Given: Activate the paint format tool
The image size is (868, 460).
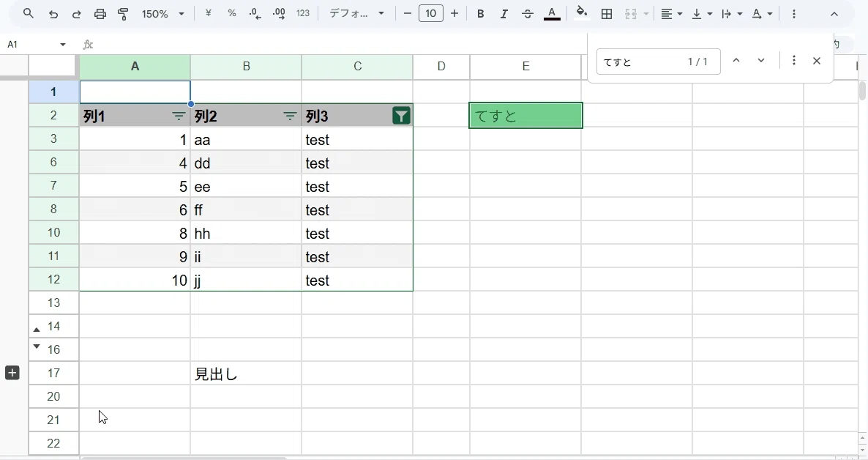Looking at the screenshot, I should click(x=124, y=14).
